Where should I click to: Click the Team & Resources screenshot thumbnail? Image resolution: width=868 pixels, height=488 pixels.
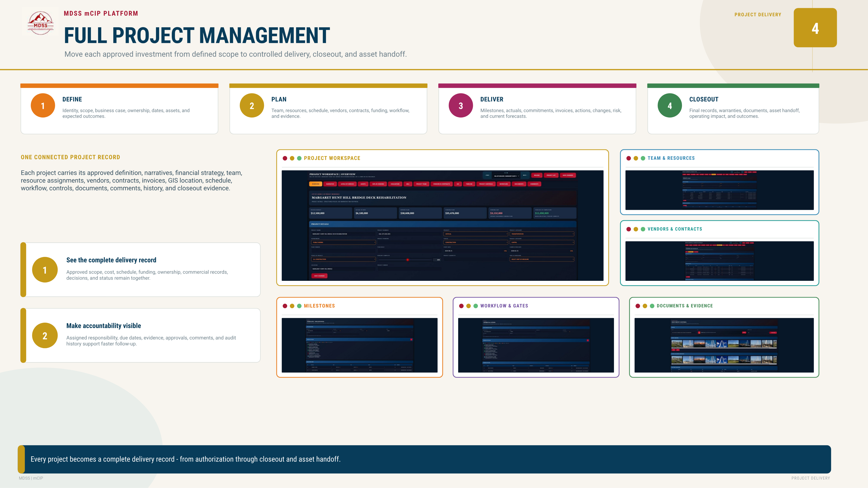pyautogui.click(x=719, y=190)
